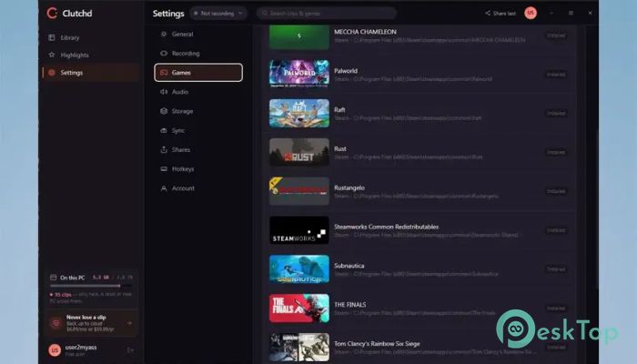Select the Games settings tab
Image resolution: width=637 pixels, height=364 pixels.
198,72
